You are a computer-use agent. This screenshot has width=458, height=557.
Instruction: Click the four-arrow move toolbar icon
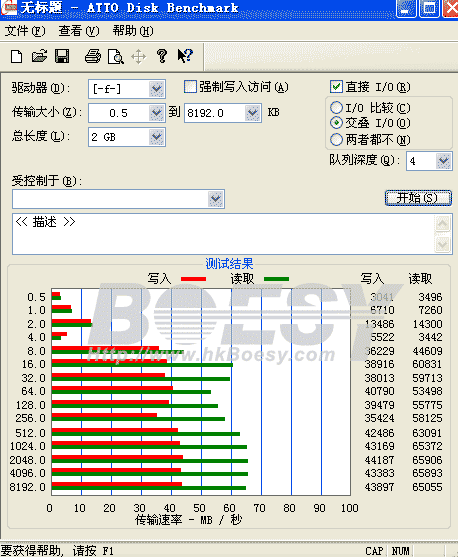139,57
